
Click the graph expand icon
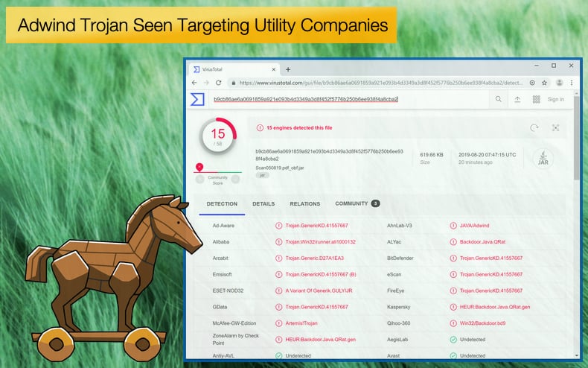tap(555, 127)
